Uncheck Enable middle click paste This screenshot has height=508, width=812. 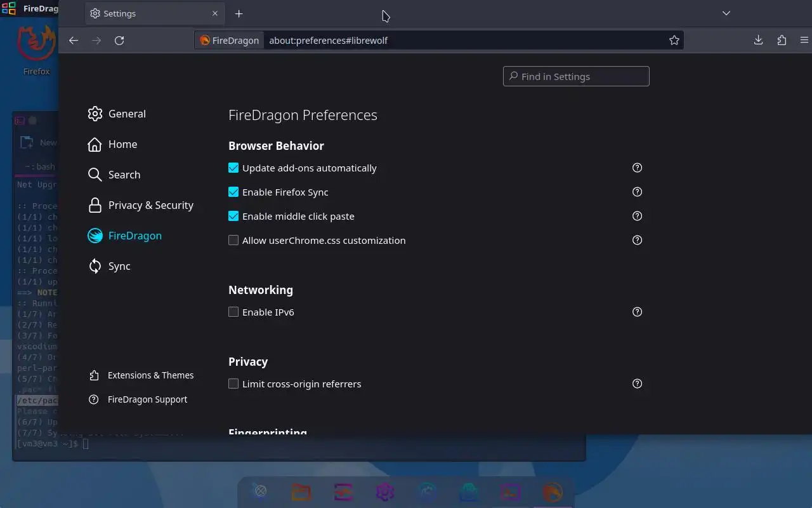[233, 216]
